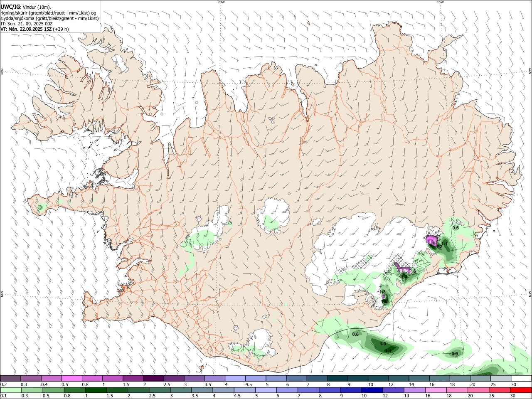The height and width of the screenshot is (399, 532).
Task: Click the 'UWC/IG' bold title text
Action: pyautogui.click(x=10, y=7)
